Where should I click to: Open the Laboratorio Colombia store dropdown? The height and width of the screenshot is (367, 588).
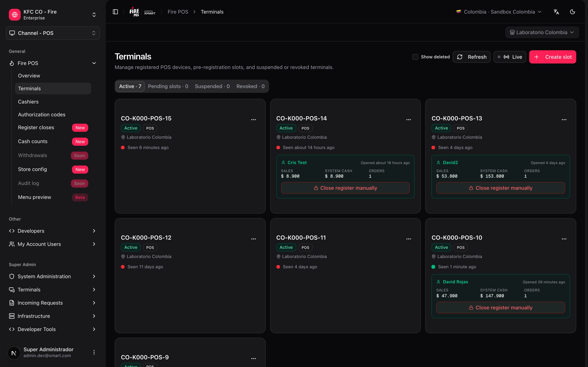tap(542, 32)
